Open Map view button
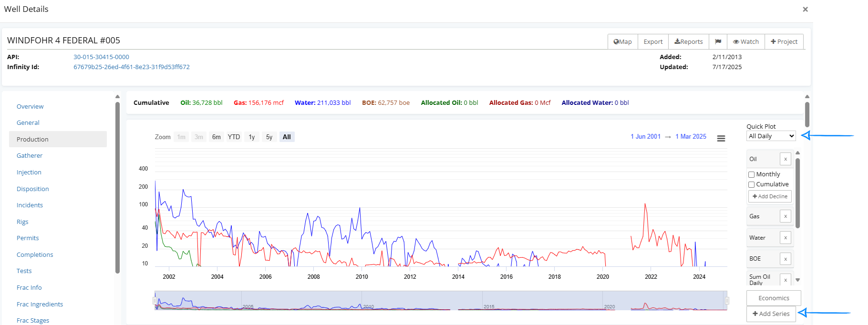 click(x=623, y=42)
